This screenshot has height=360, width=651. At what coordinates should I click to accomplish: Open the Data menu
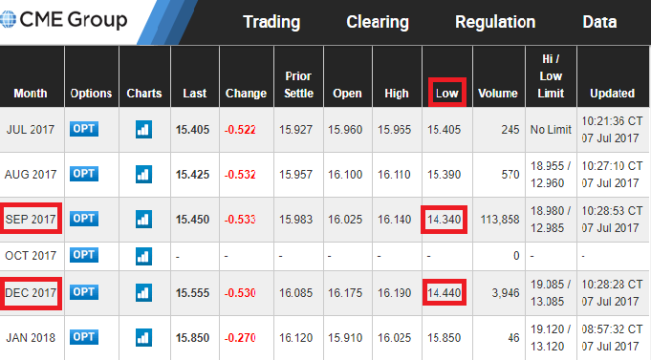600,22
